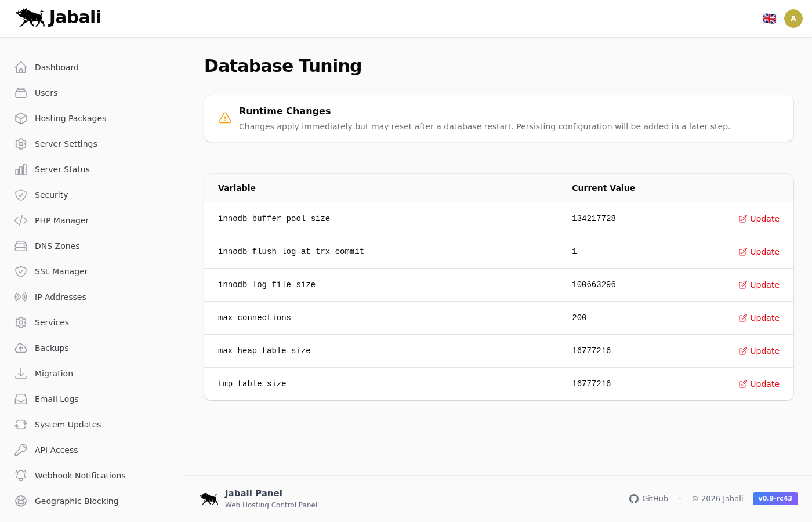Open the UK flag language selector
Image resolution: width=812 pixels, height=522 pixels.
coord(769,19)
